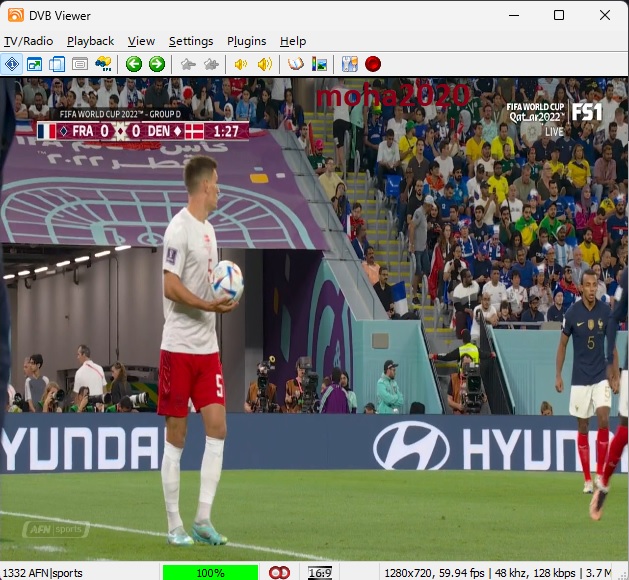Open the Help menu
This screenshot has height=580, width=629.
tap(293, 41)
